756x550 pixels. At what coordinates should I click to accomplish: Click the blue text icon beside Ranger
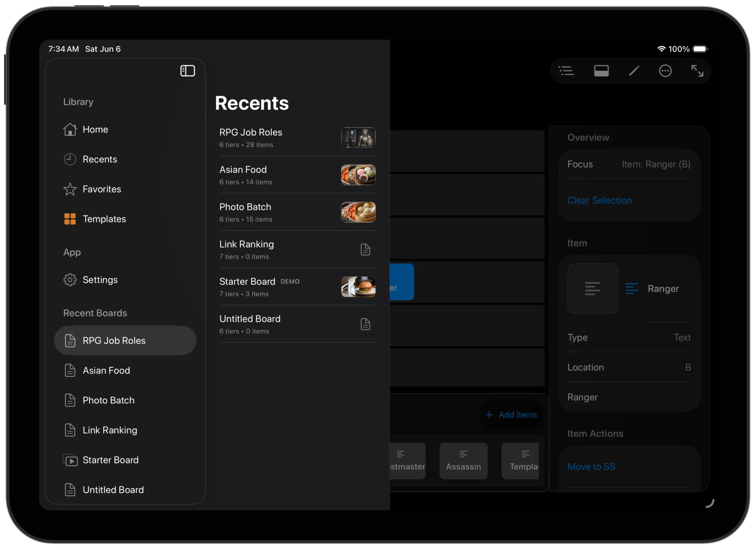click(x=631, y=288)
